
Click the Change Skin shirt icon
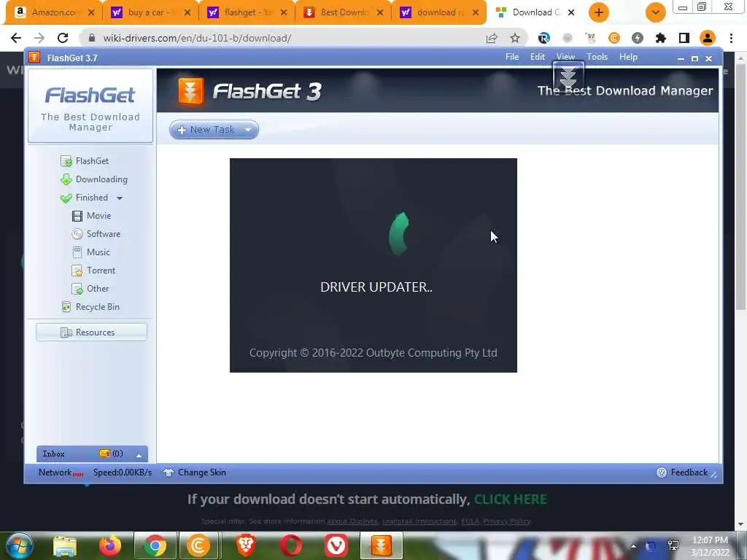[169, 472]
